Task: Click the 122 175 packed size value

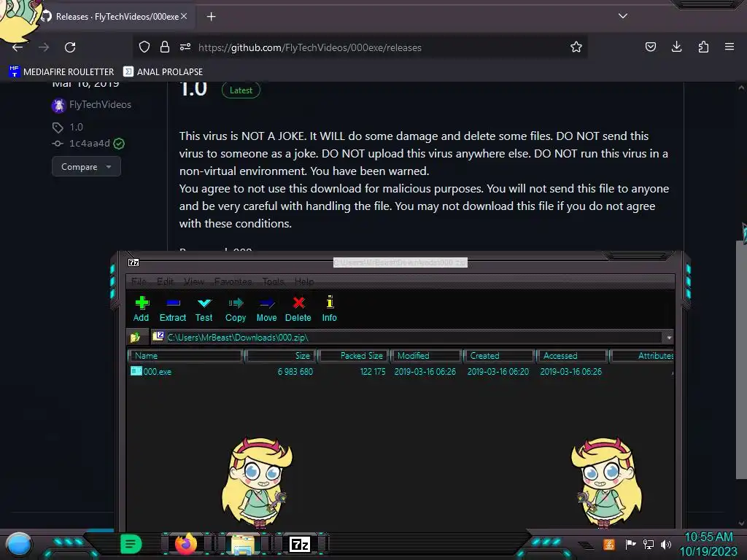Action: [x=373, y=371]
